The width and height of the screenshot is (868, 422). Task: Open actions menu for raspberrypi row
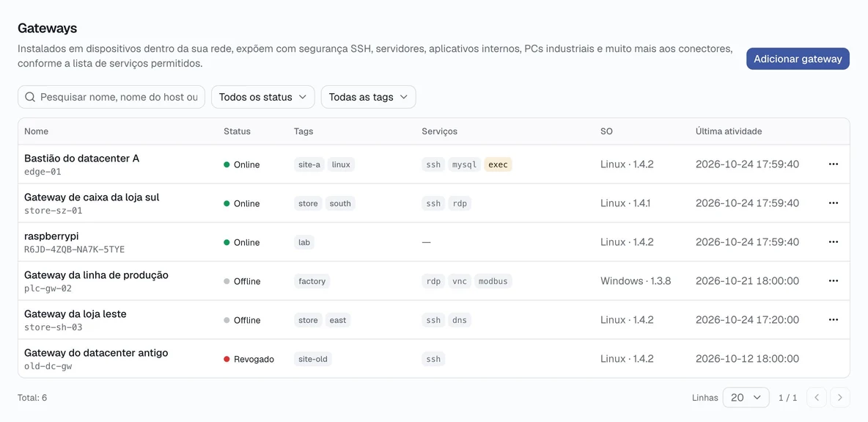pyautogui.click(x=833, y=241)
